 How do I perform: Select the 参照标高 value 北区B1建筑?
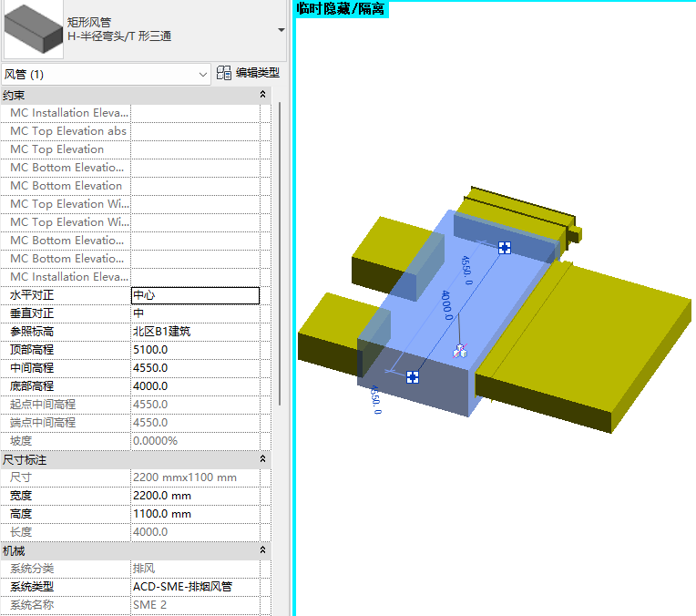195,332
